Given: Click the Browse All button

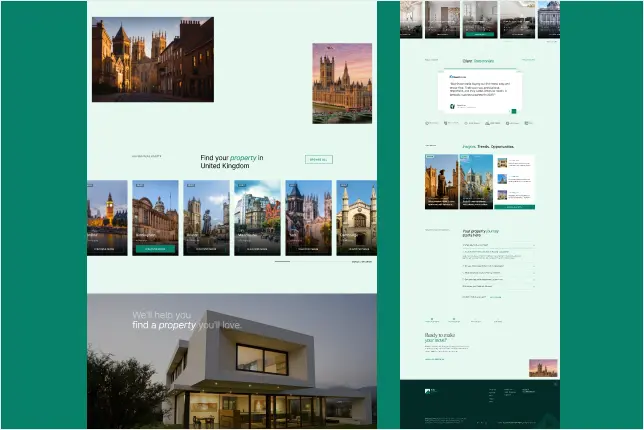Looking at the screenshot, I should tap(318, 159).
